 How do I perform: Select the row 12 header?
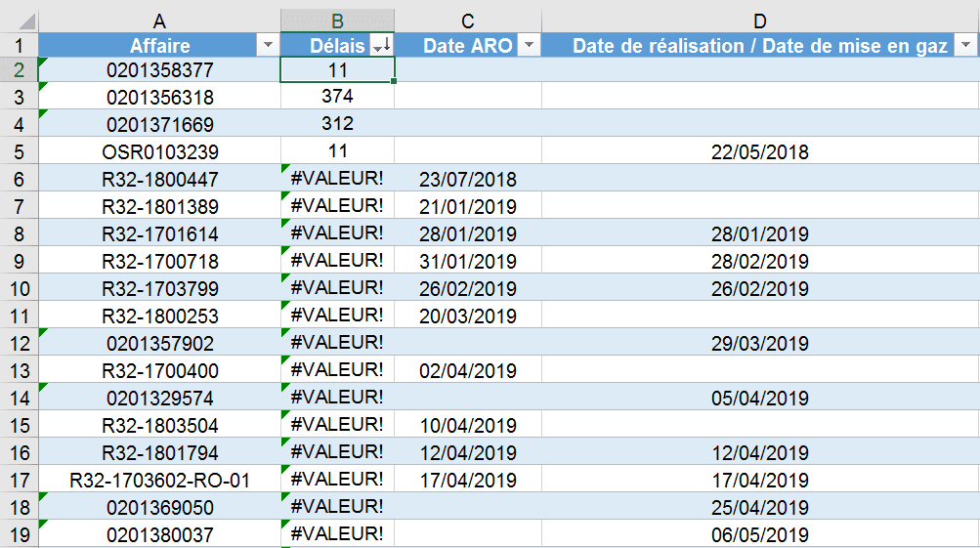point(19,344)
